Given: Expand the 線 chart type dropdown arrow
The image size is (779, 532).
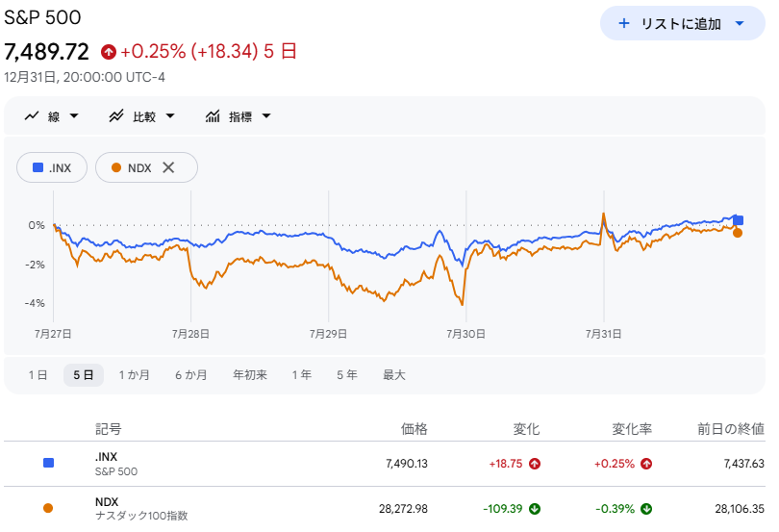Looking at the screenshot, I should [x=74, y=115].
